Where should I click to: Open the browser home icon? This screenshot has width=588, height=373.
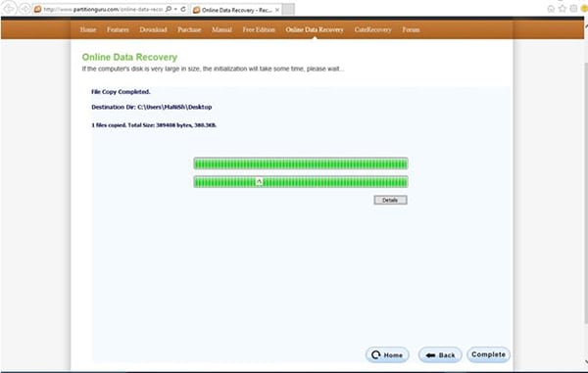(551, 9)
